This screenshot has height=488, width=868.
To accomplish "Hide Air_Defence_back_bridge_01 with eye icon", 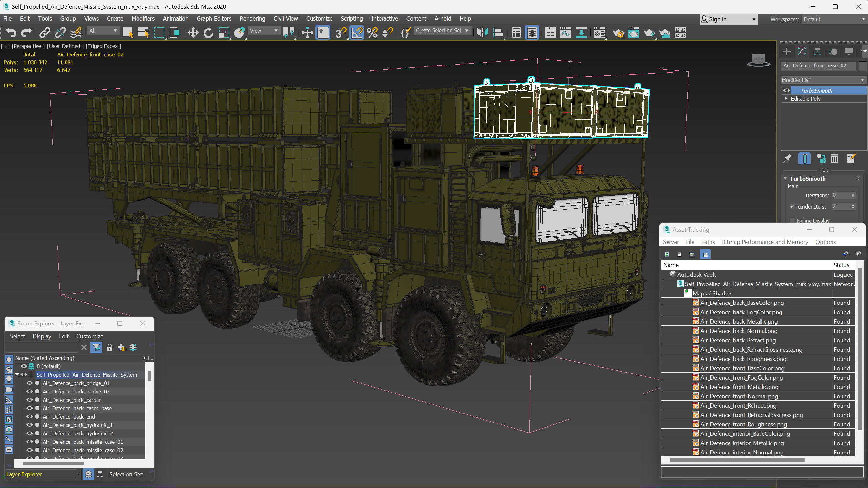I will click(x=29, y=383).
